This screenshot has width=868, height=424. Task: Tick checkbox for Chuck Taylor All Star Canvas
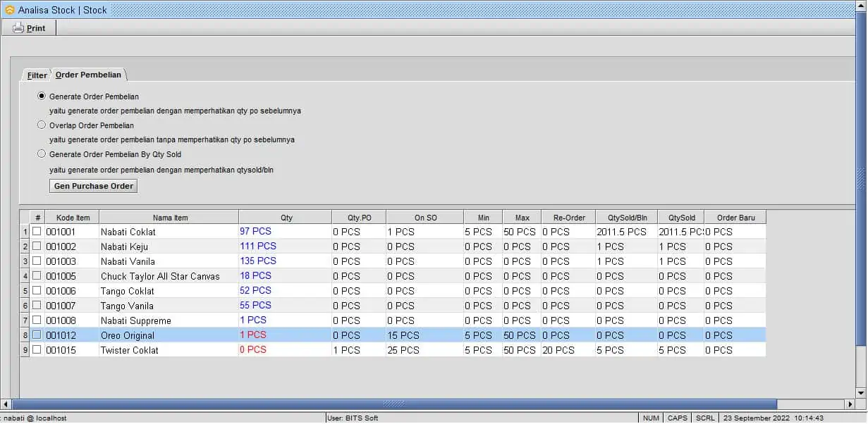[37, 276]
